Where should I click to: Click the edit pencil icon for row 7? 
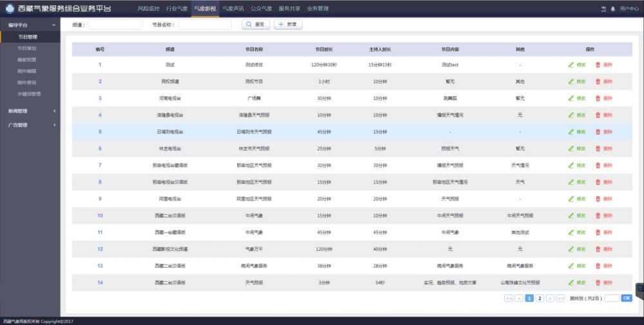click(x=571, y=165)
